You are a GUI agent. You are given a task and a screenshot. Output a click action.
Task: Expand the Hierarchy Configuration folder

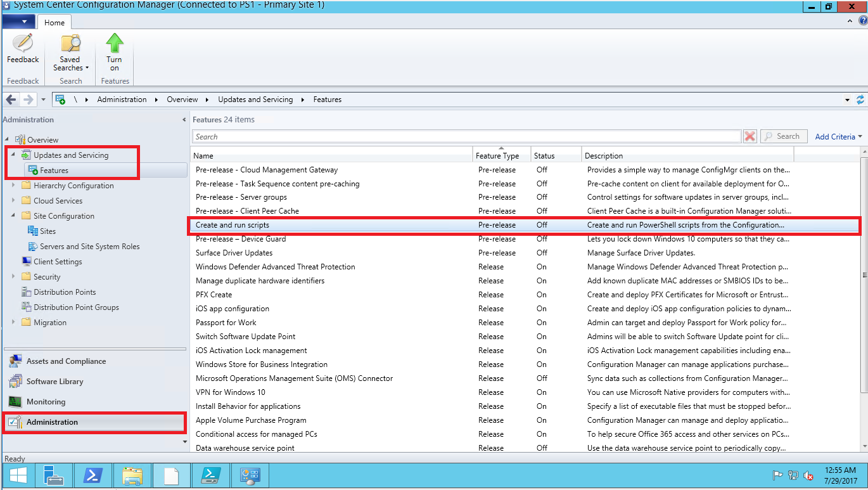click(13, 185)
